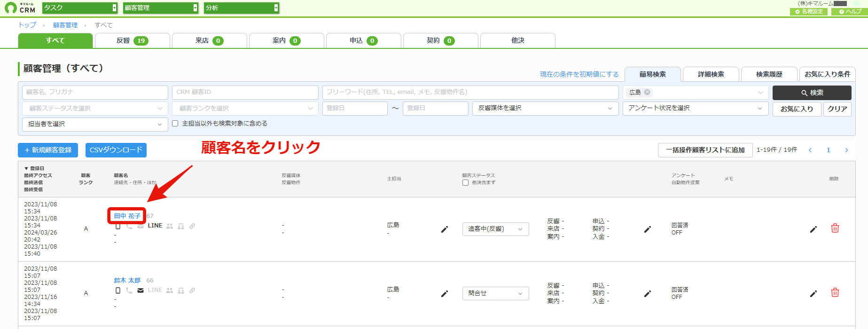Open the 広島 store select dropdown
This screenshot has height=329, width=868.
(696, 92)
